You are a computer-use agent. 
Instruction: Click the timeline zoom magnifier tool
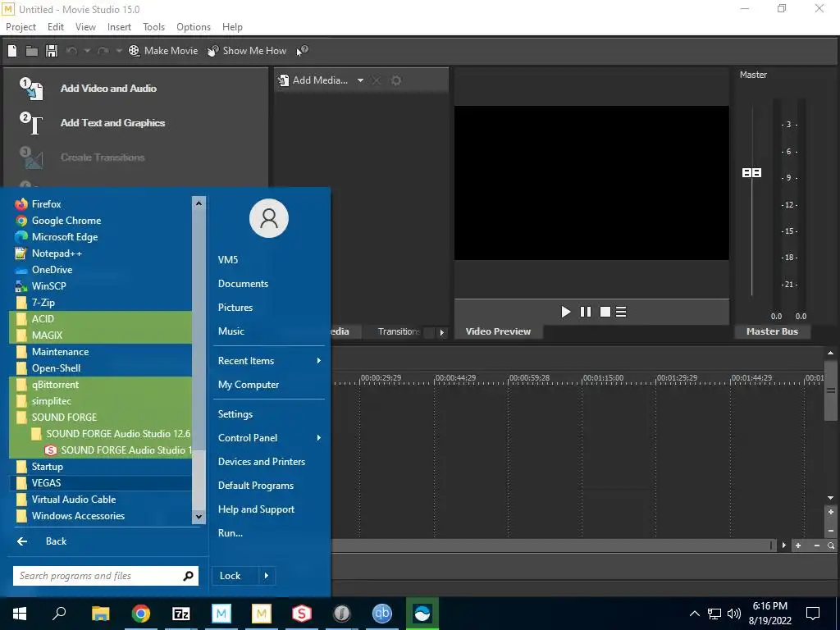pos(831,546)
